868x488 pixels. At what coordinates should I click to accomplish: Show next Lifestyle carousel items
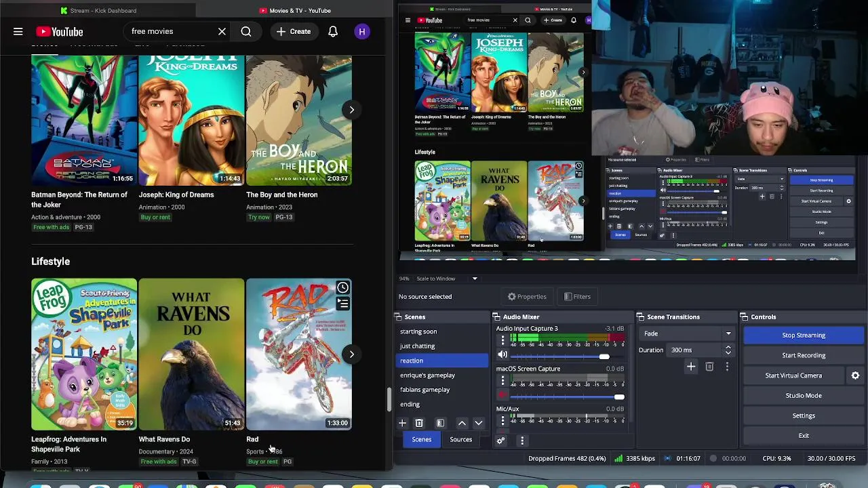pyautogui.click(x=351, y=354)
